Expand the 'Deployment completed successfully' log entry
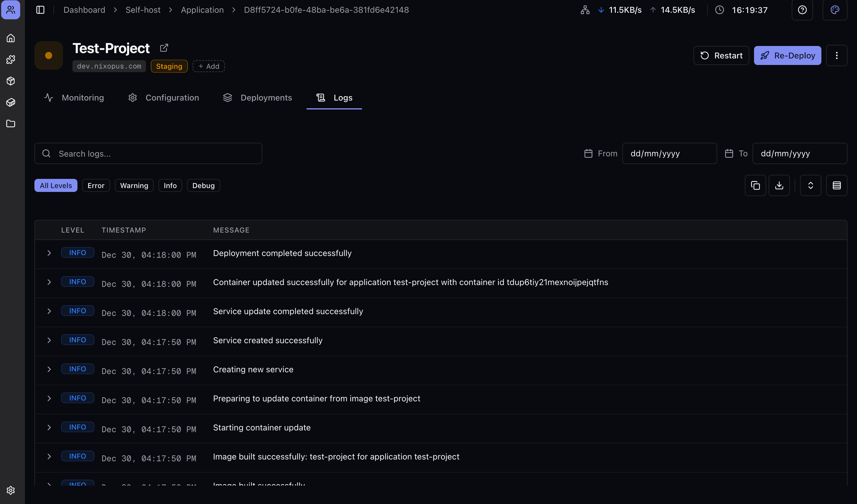 point(49,253)
